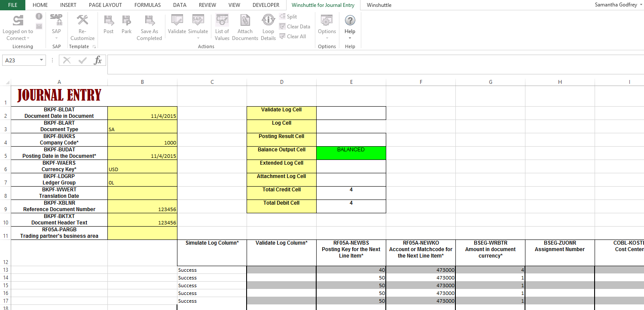Select the Success cell in row 13
The height and width of the screenshot is (310, 644).
pyautogui.click(x=212, y=270)
